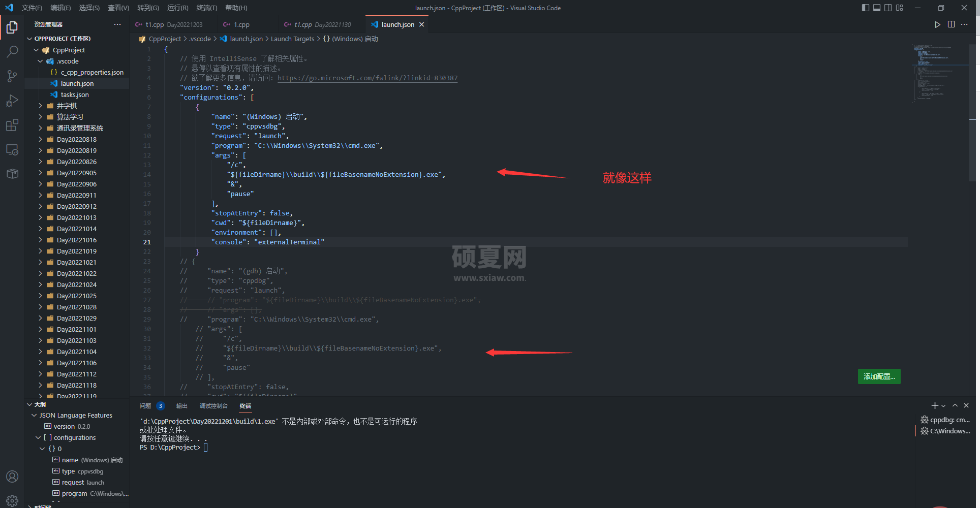Toggle bottom panel layout icon
This screenshot has width=980, height=508.
[877, 8]
